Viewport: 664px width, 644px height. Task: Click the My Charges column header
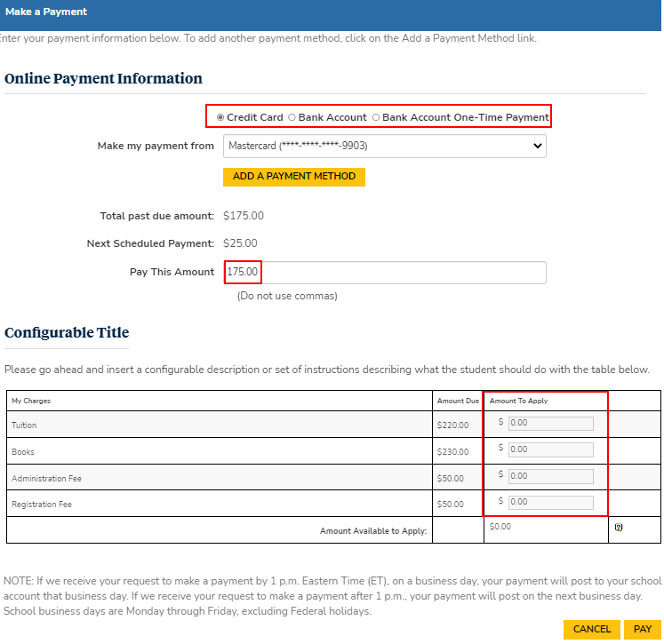[x=31, y=401]
